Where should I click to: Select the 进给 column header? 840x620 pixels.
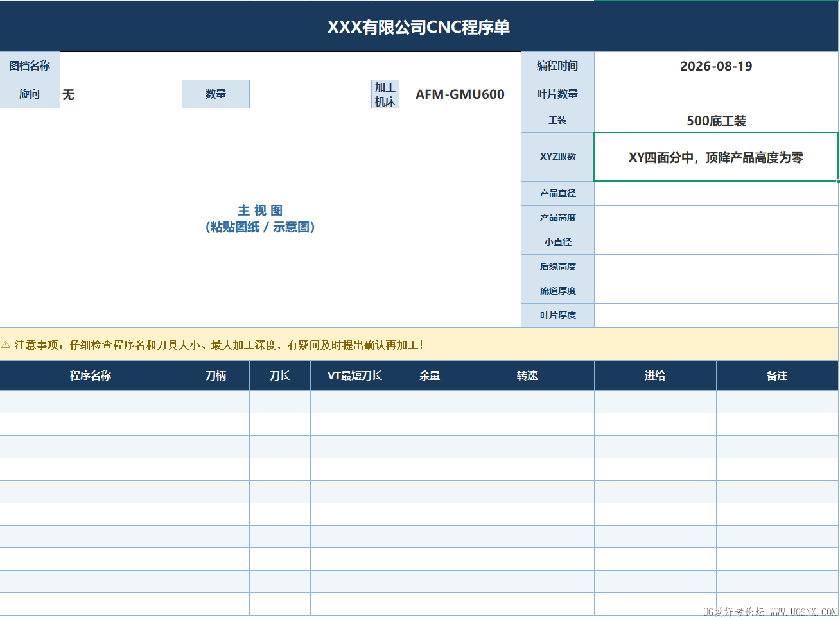655,375
